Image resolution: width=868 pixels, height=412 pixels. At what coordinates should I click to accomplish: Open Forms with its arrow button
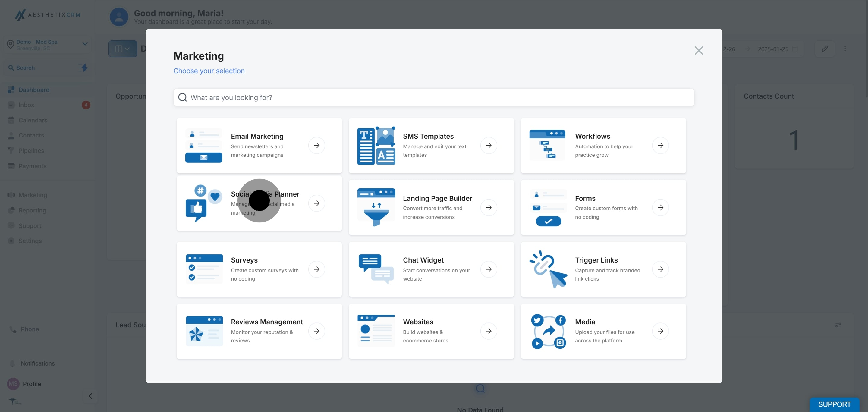click(x=660, y=208)
